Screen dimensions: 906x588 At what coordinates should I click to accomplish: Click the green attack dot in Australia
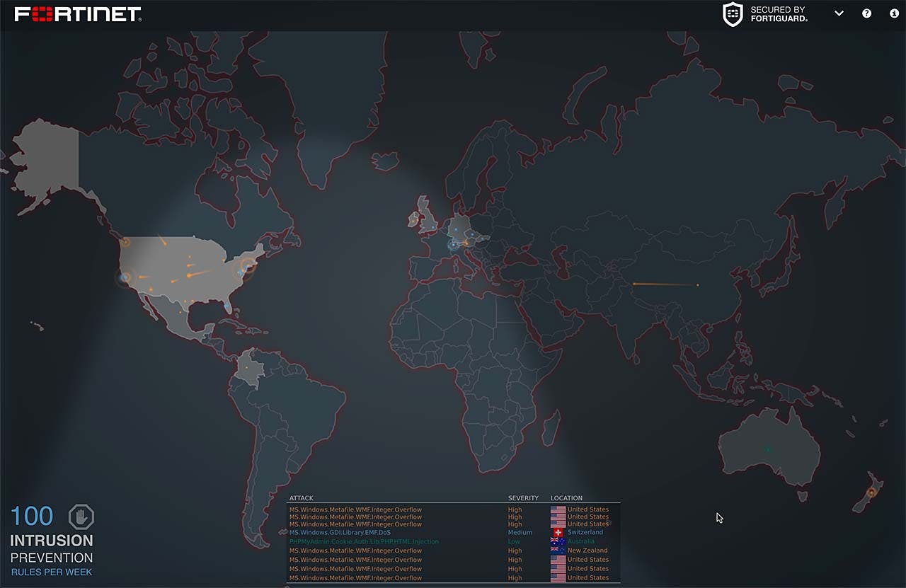pyautogui.click(x=768, y=449)
